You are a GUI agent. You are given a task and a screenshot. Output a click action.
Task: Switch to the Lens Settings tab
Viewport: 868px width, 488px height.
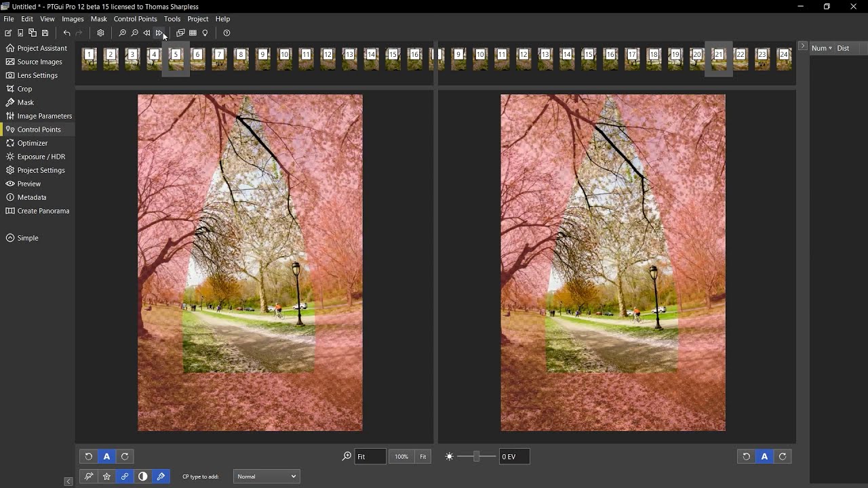(x=37, y=75)
